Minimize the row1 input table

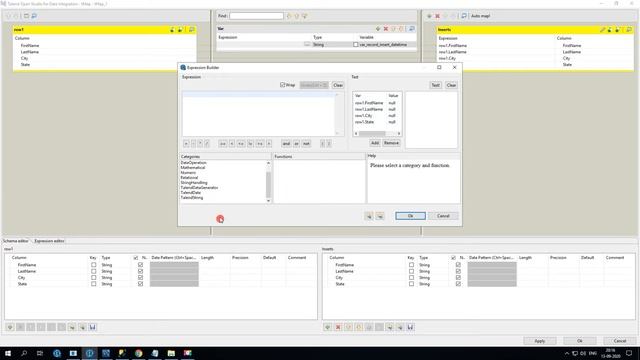(191, 30)
